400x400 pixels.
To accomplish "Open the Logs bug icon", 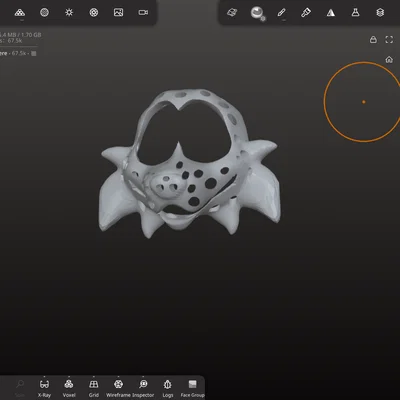I will coord(168,388).
